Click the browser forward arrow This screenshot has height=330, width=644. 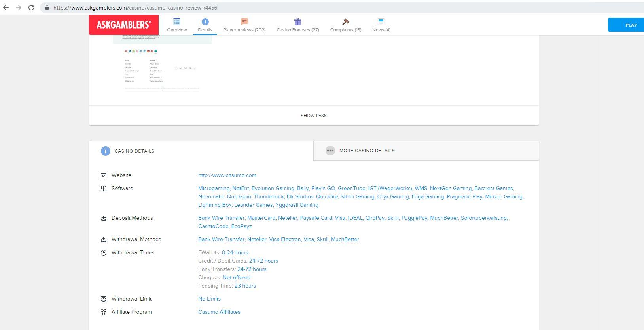(x=19, y=8)
